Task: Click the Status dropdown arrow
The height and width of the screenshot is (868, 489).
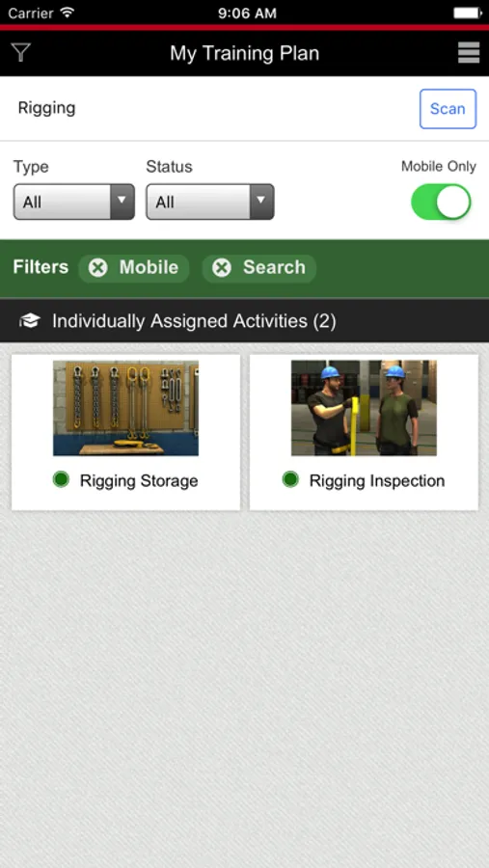Action: pos(262,203)
